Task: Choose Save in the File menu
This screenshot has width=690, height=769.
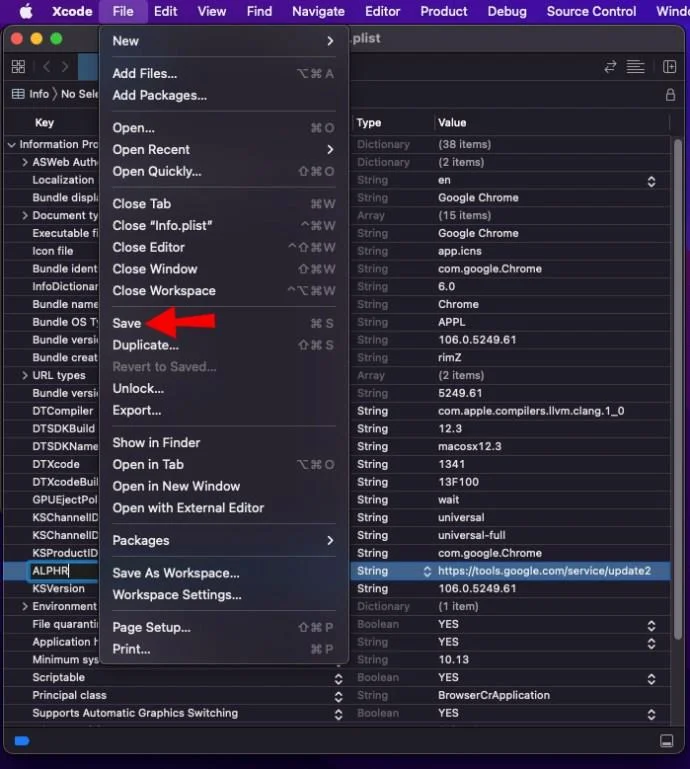Action: (x=224, y=323)
